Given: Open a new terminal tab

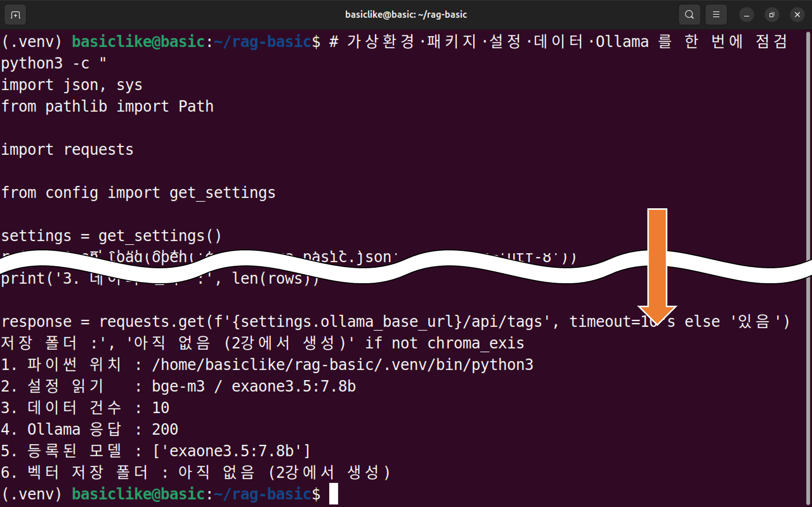Looking at the screenshot, I should tap(15, 15).
